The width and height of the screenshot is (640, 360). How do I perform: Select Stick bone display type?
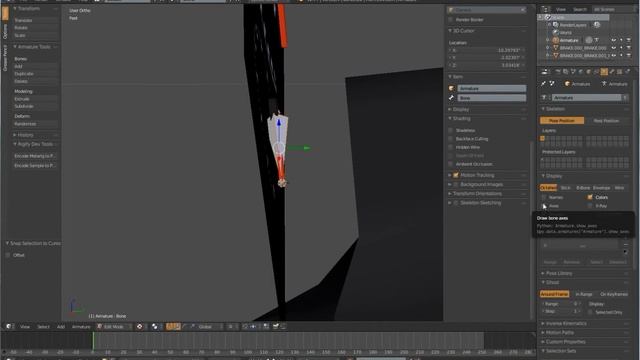[565, 188]
